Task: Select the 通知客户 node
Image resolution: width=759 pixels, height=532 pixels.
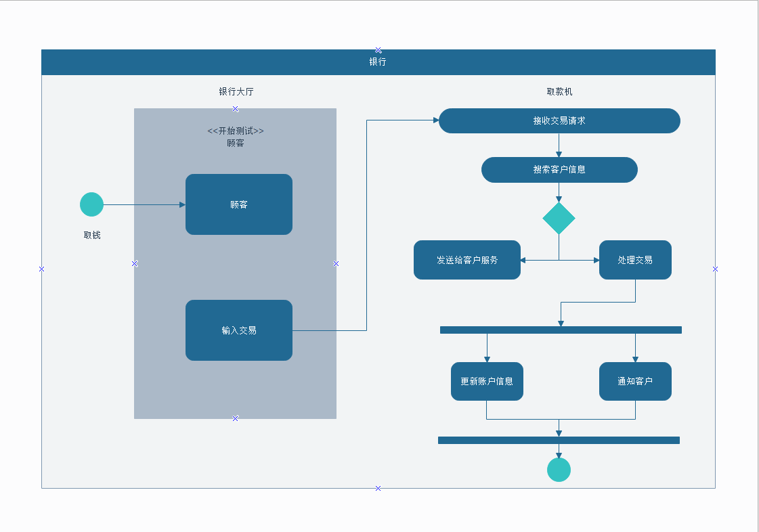Action: pos(635,381)
